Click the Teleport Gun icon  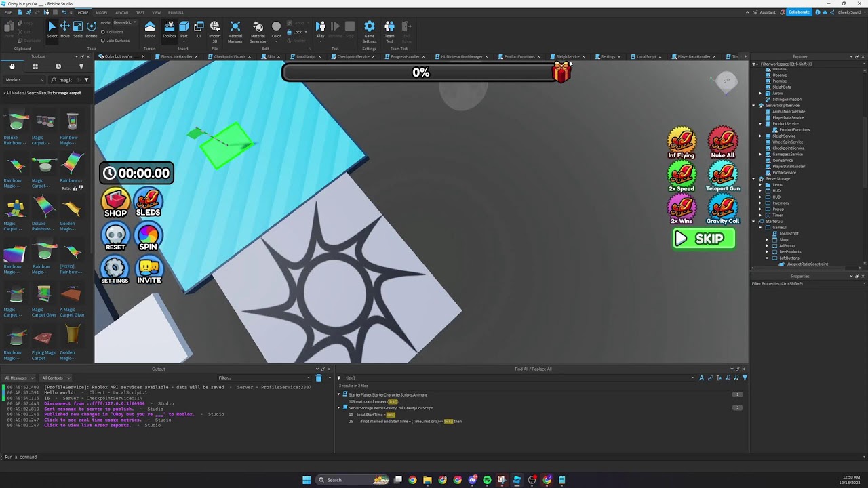tap(723, 177)
